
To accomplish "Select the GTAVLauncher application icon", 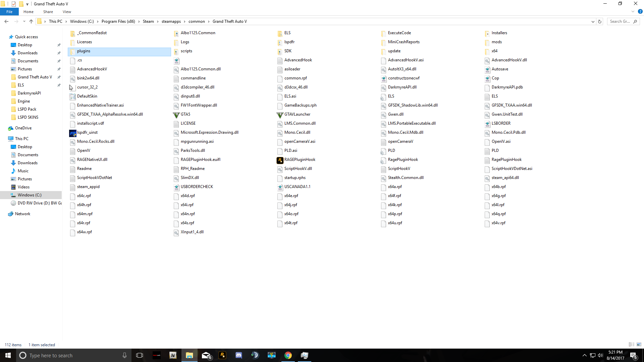I will pyautogui.click(x=280, y=115).
